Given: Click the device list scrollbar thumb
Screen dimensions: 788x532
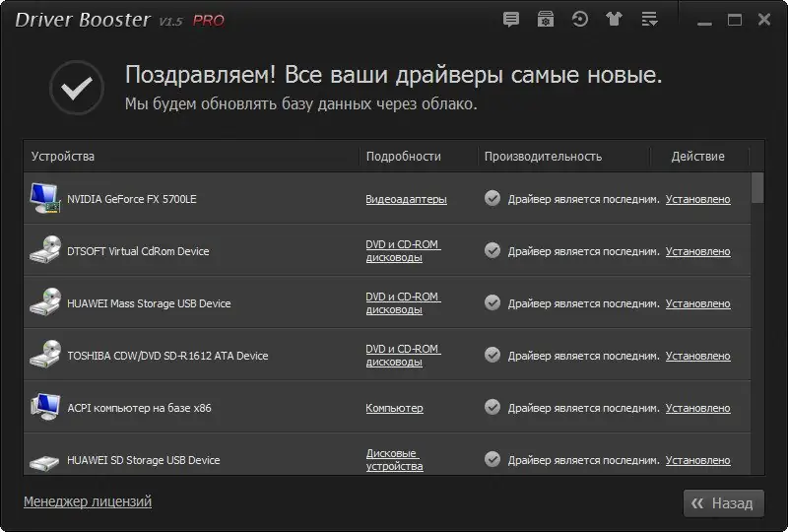Looking at the screenshot, I should (x=757, y=187).
